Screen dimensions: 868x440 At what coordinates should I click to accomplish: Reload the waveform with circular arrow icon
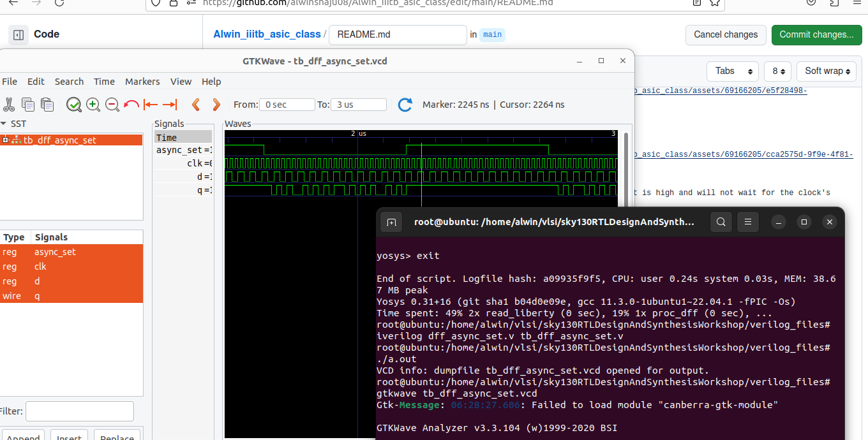[x=405, y=105]
